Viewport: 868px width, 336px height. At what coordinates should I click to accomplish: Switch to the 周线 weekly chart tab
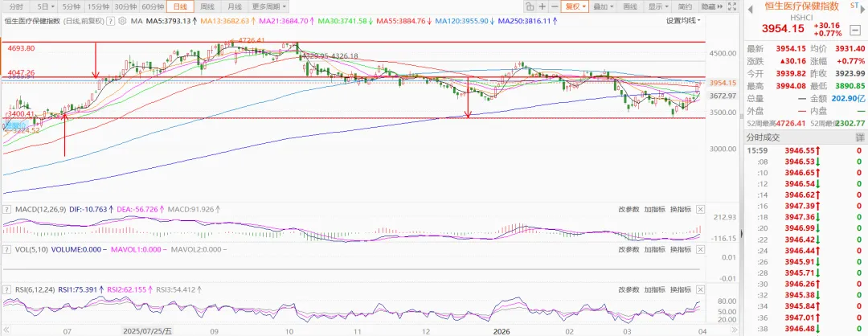[207, 6]
